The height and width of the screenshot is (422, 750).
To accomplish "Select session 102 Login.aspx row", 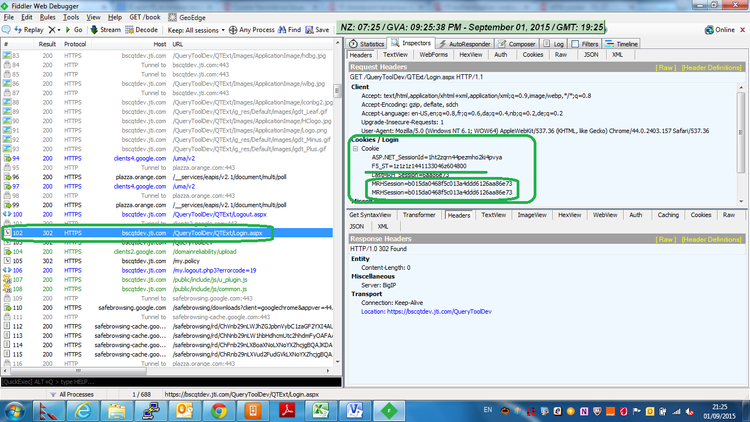I will click(167, 233).
